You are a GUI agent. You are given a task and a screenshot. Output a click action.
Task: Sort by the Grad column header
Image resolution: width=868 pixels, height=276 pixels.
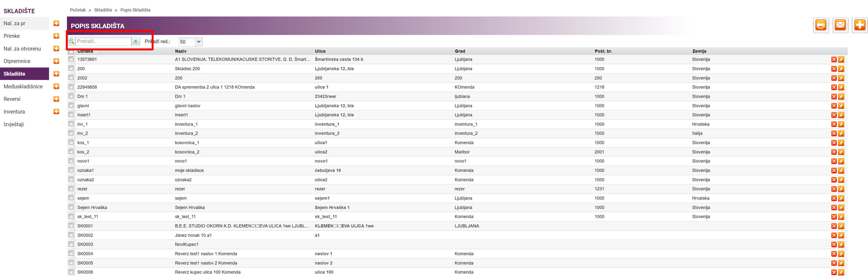coord(460,51)
